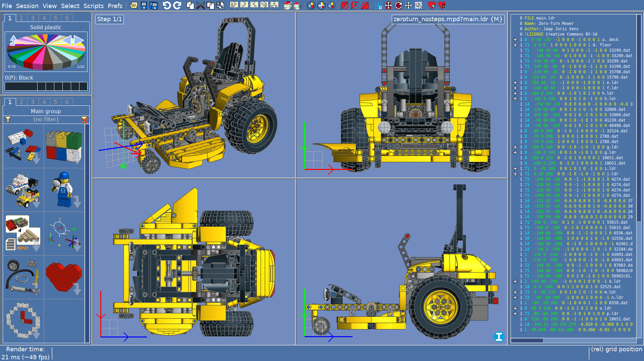Open the red heart favorites category

tap(64, 277)
